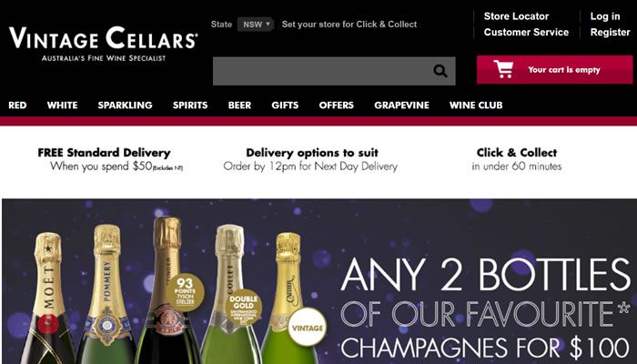The image size is (637, 364).
Task: Focus the grey search input field
Action: [x=334, y=71]
